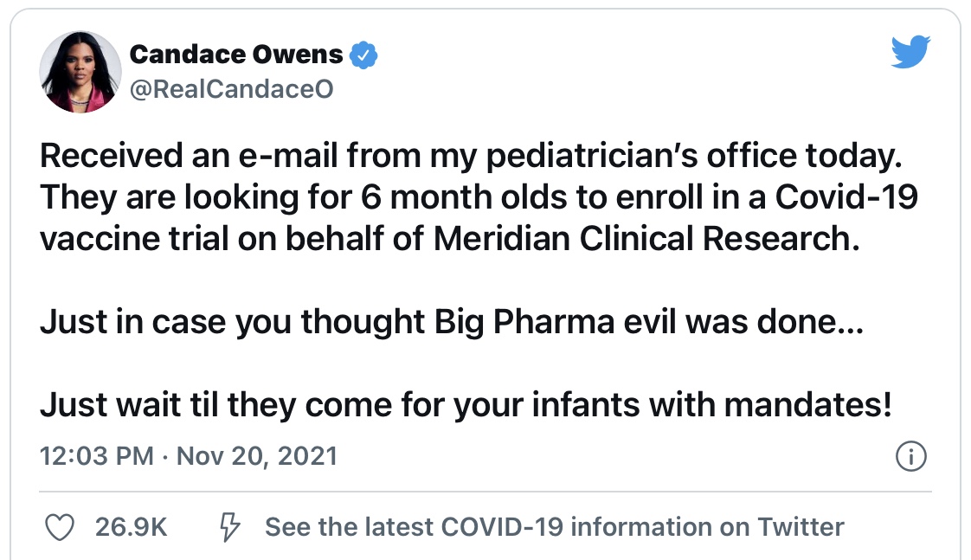Click the Twitter bird logo
Viewport: 971px width, 560px height.
pos(910,54)
